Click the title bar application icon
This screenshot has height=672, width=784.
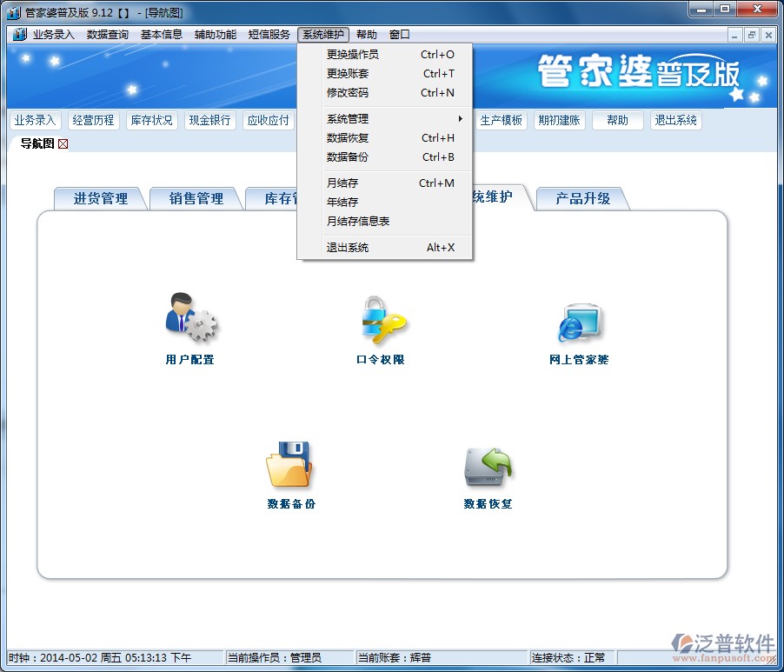pyautogui.click(x=14, y=12)
